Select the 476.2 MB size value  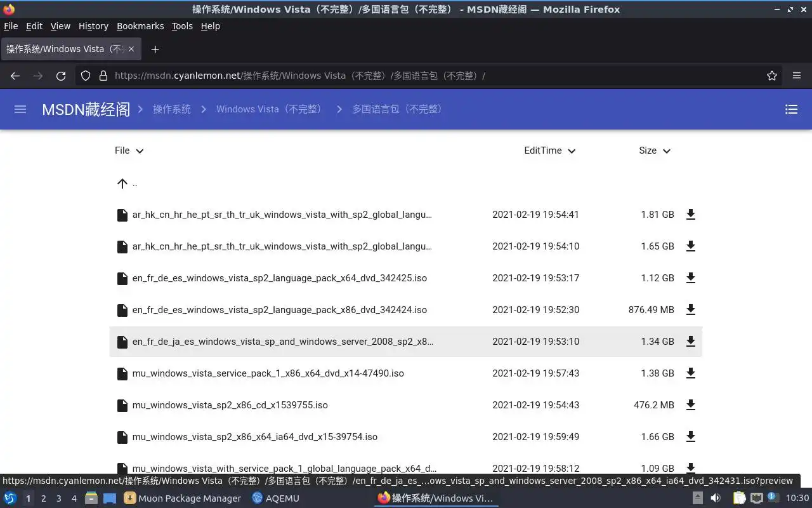pos(654,405)
